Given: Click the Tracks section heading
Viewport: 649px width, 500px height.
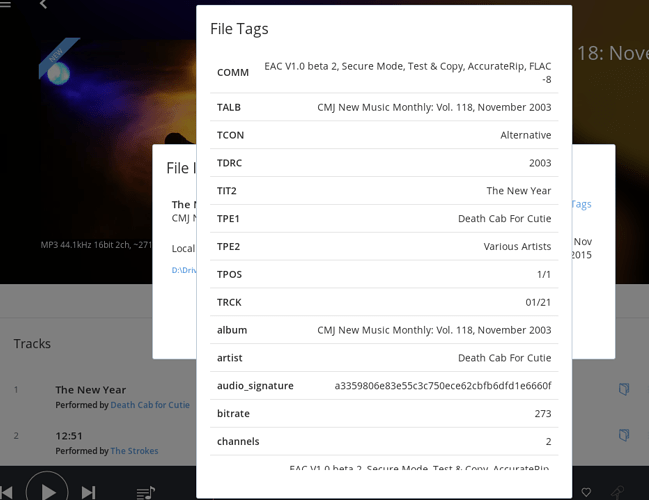Looking at the screenshot, I should [x=32, y=344].
